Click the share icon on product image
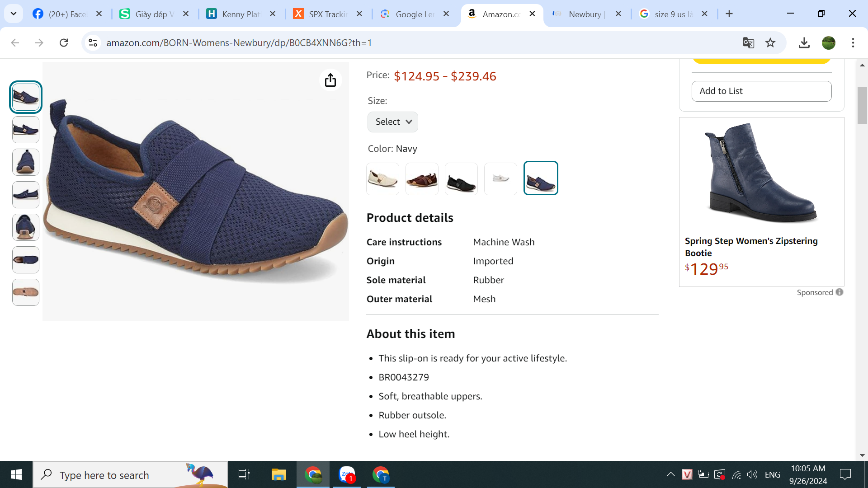 coord(330,80)
